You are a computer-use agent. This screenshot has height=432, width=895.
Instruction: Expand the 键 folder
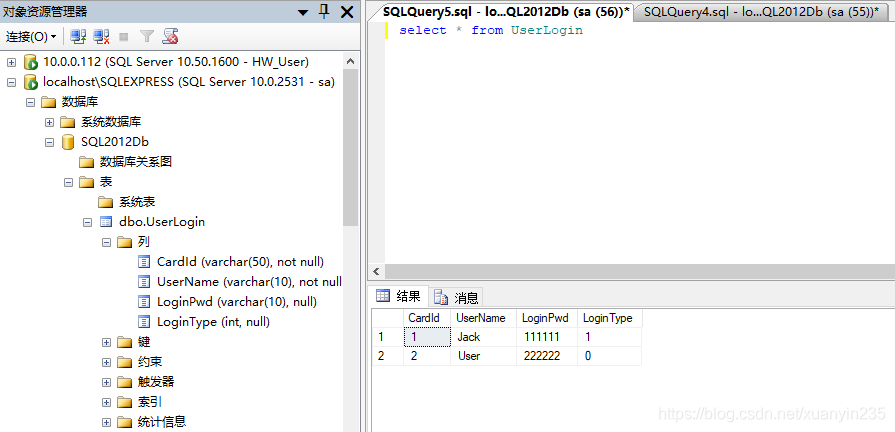point(106,342)
